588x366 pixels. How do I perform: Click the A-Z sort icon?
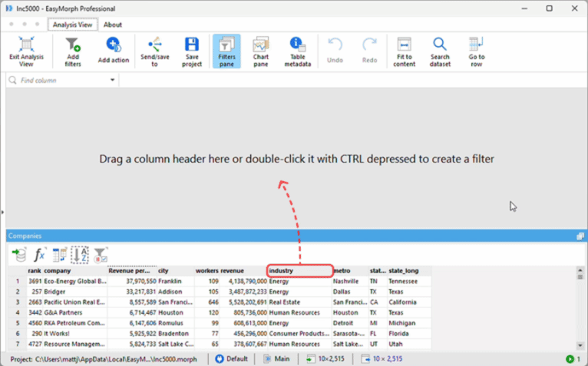click(x=80, y=255)
